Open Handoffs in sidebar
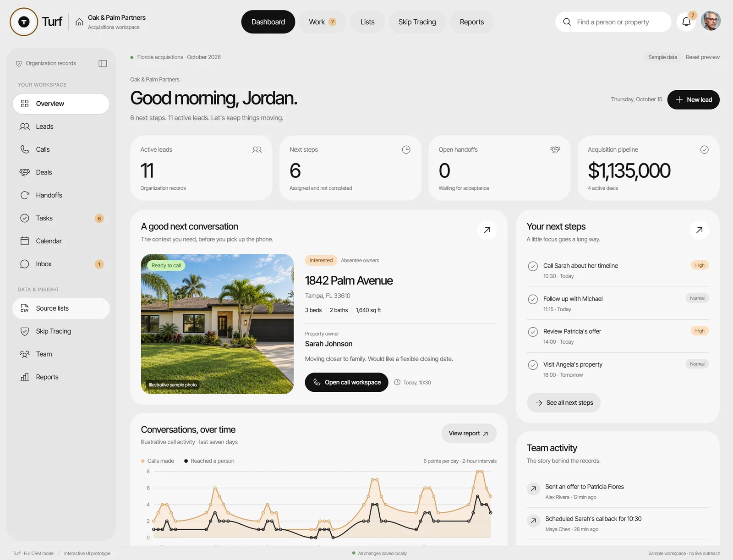 pyautogui.click(x=61, y=195)
